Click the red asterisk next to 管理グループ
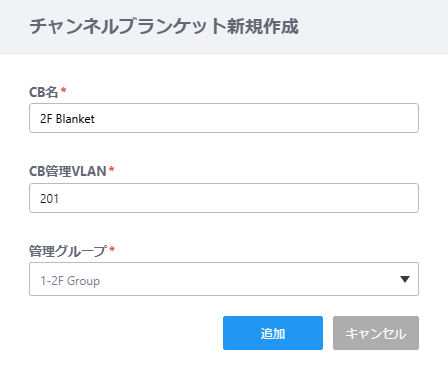Viewport: 448px width, 369px height. coord(112,249)
